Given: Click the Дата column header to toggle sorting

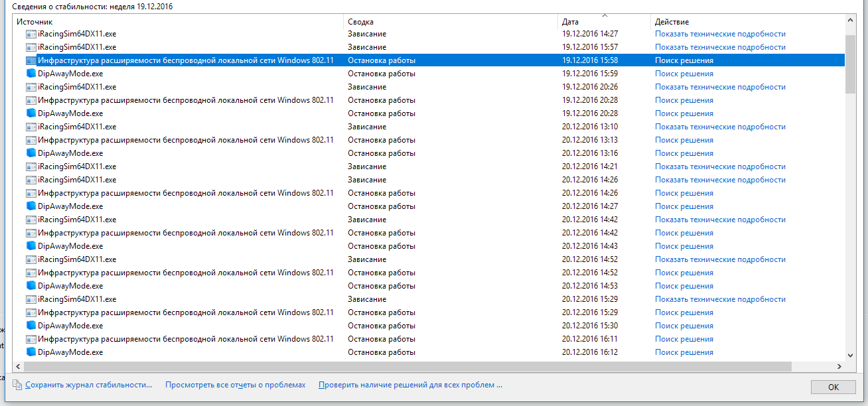Looking at the screenshot, I should [x=604, y=22].
